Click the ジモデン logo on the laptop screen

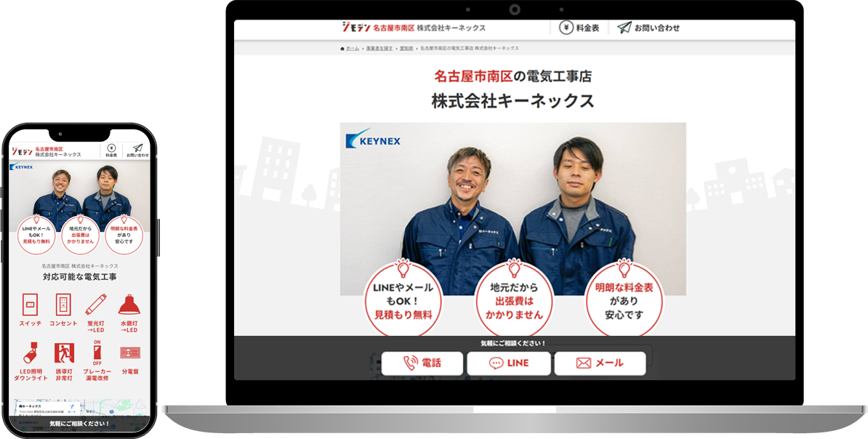[355, 27]
